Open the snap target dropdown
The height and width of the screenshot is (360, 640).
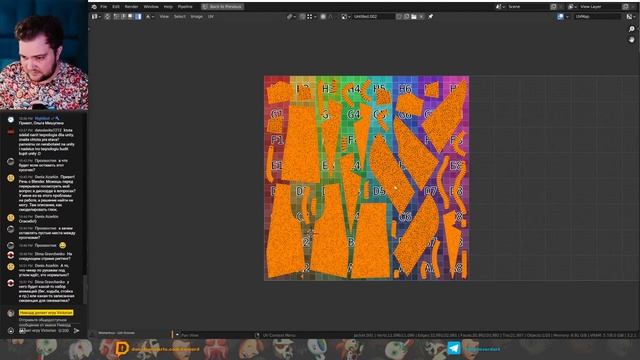[311, 17]
